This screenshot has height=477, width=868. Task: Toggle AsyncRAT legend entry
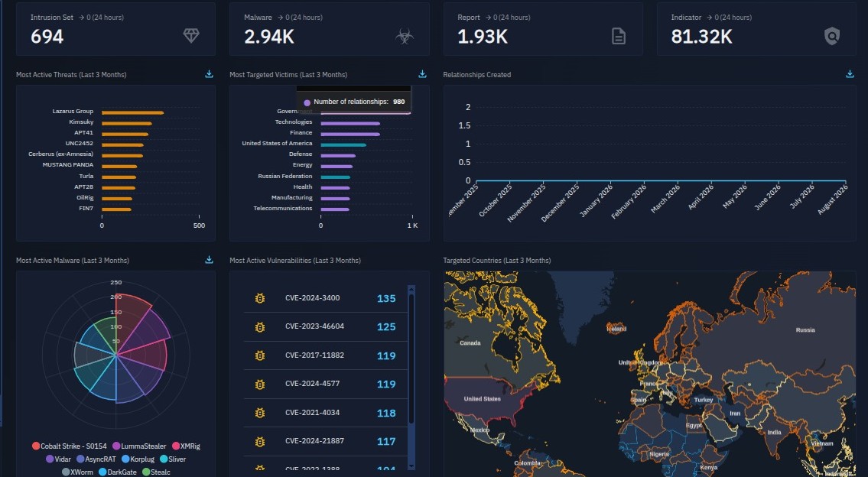tap(96, 459)
